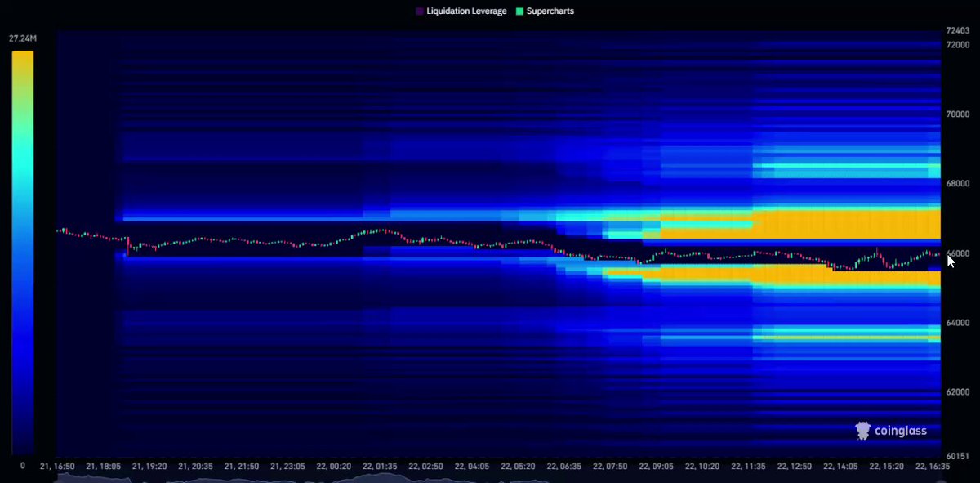Click the 72000 price axis label

click(x=957, y=45)
